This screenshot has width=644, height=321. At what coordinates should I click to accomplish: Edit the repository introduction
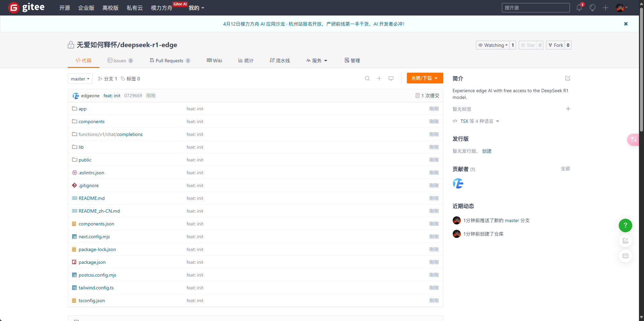pos(568,78)
